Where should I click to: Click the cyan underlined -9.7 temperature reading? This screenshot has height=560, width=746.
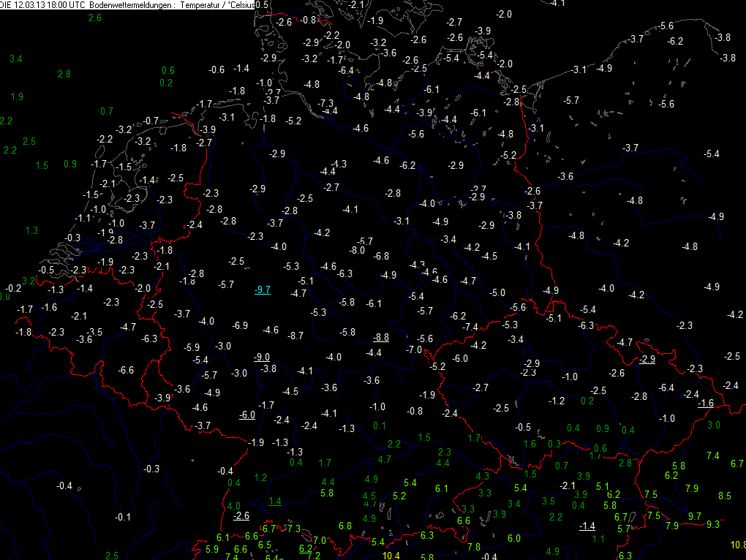pos(263,290)
